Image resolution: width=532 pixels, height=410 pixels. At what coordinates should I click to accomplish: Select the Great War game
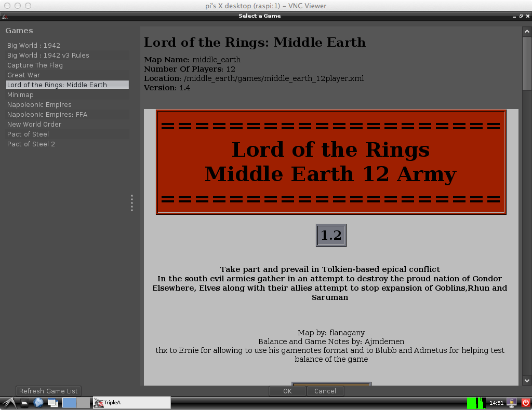click(x=67, y=75)
